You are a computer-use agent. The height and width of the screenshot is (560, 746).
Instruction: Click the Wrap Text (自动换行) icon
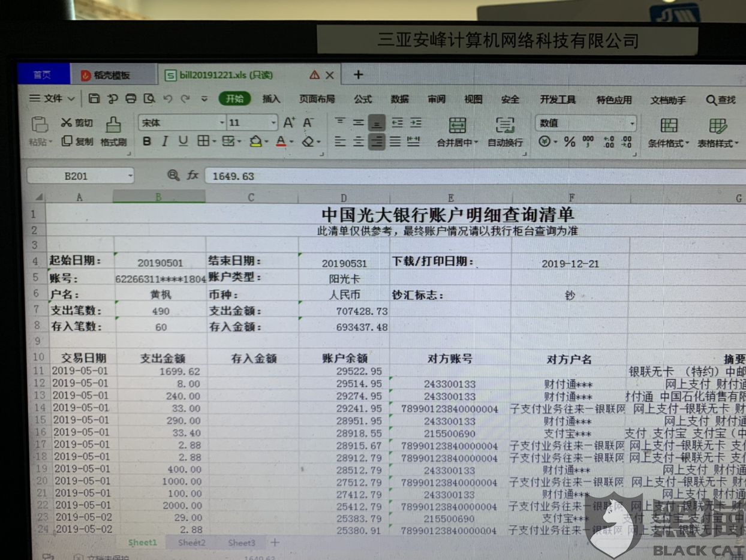tap(505, 125)
